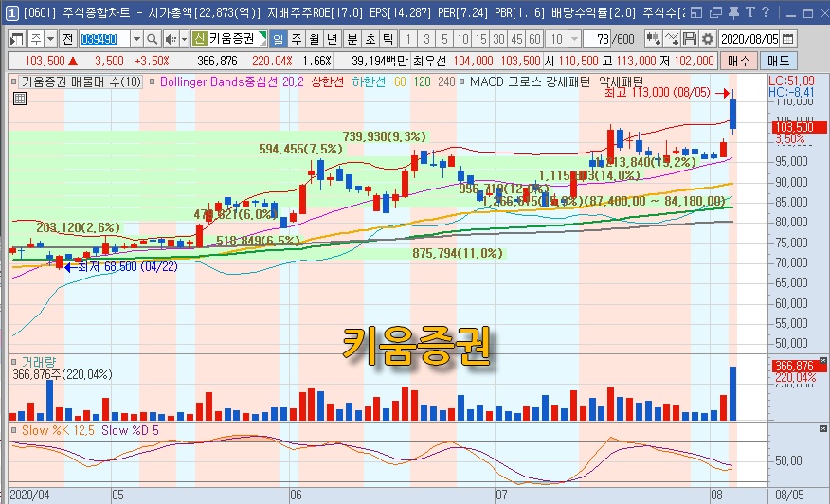Open help question mark icon
This screenshot has height=504, width=830.
pos(766,12)
